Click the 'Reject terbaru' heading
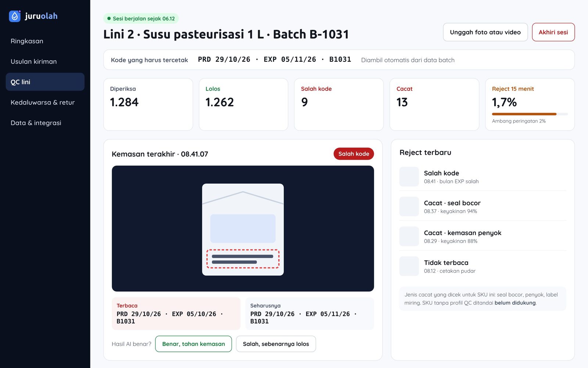This screenshot has width=588, height=368. 425,152
